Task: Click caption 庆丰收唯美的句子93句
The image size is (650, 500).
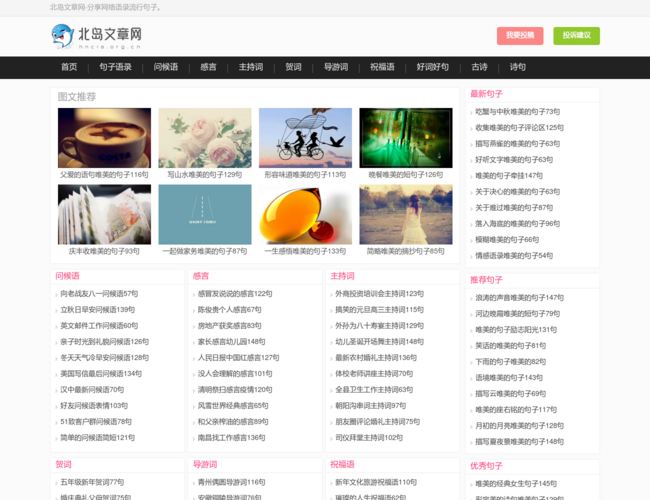Action: click(x=104, y=251)
